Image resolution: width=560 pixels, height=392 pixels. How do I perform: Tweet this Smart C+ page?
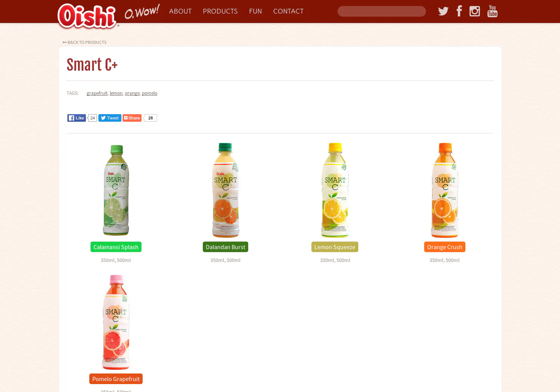[x=110, y=118]
